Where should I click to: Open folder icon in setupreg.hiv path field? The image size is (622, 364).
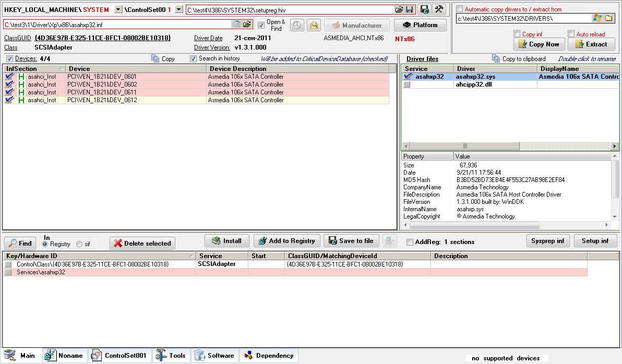pos(399,10)
